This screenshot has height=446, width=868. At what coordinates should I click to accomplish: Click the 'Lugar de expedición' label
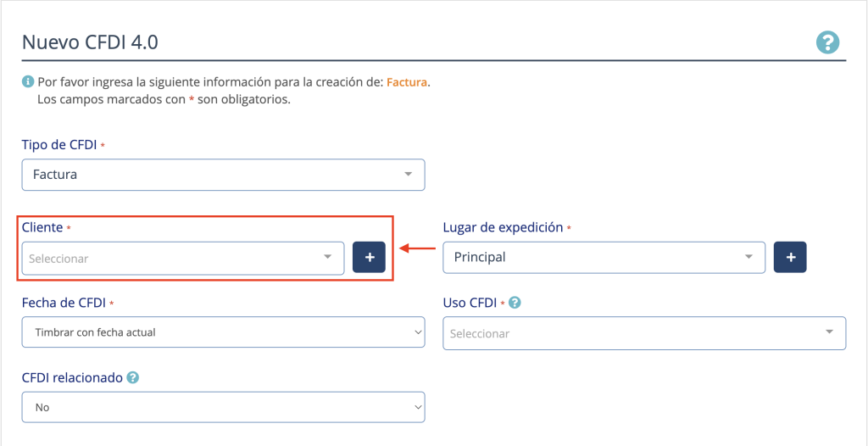[x=503, y=227]
